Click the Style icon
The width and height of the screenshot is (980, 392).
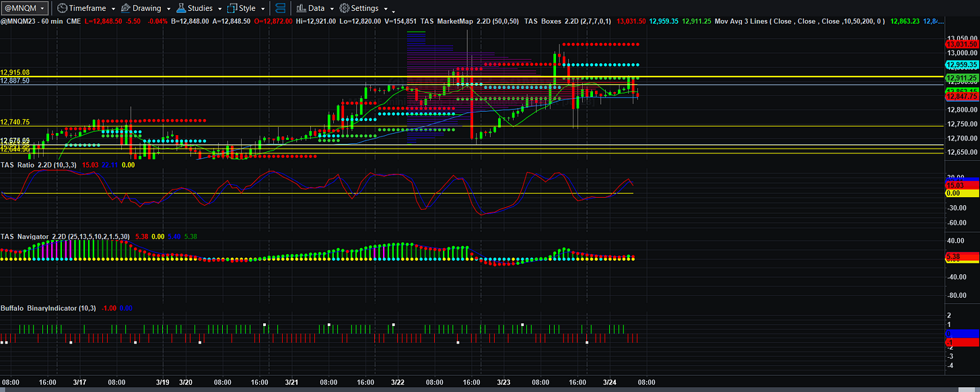[x=232, y=9]
